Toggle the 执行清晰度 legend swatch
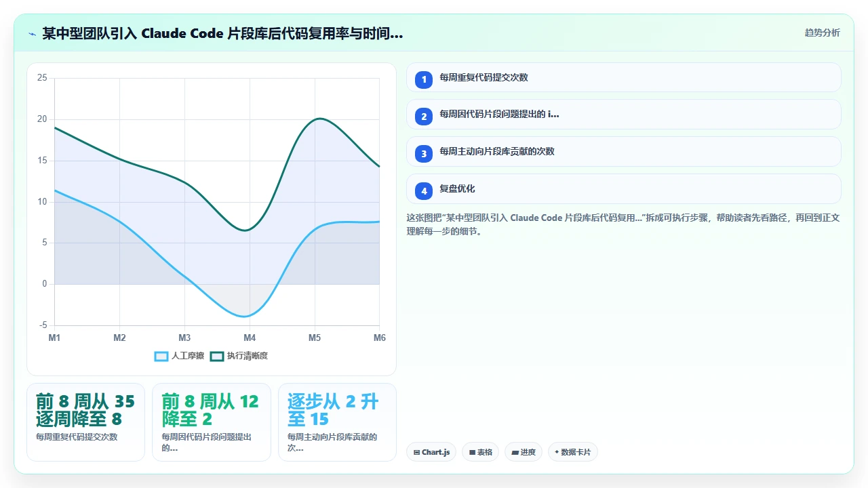Viewport: 868px width, 488px height. pos(217,356)
